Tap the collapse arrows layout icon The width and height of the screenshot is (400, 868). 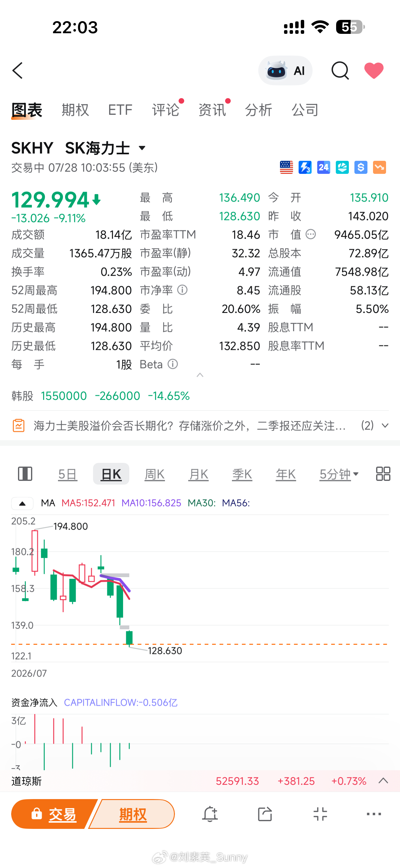click(320, 814)
